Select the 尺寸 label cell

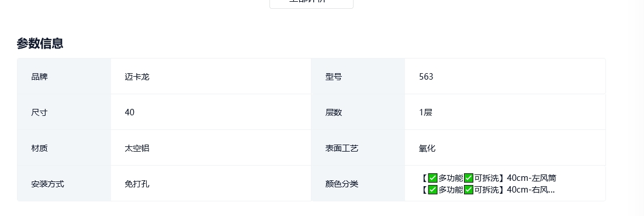click(x=64, y=112)
